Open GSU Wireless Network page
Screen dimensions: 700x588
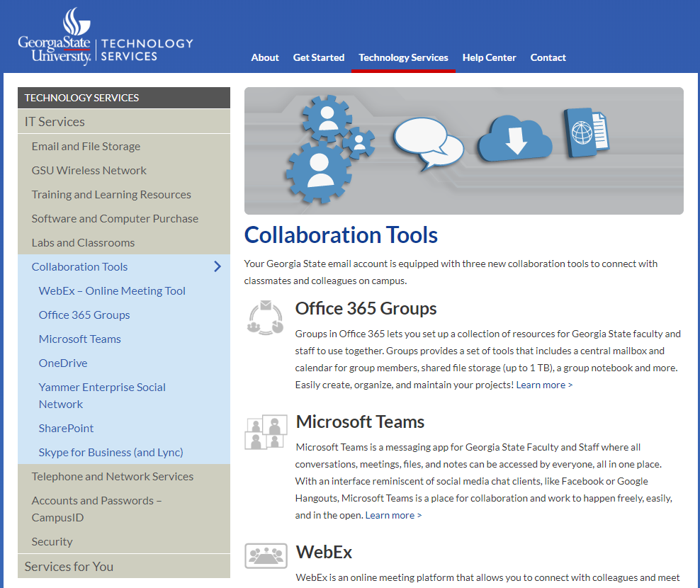pos(124,171)
